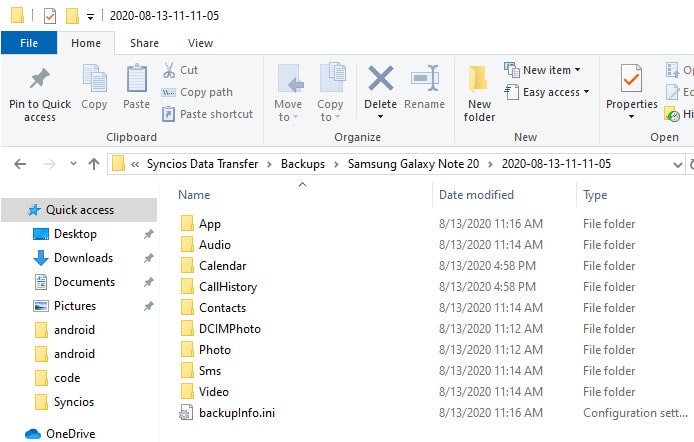The height and width of the screenshot is (442, 694).
Task: Click the Rename icon
Action: pos(424,79)
